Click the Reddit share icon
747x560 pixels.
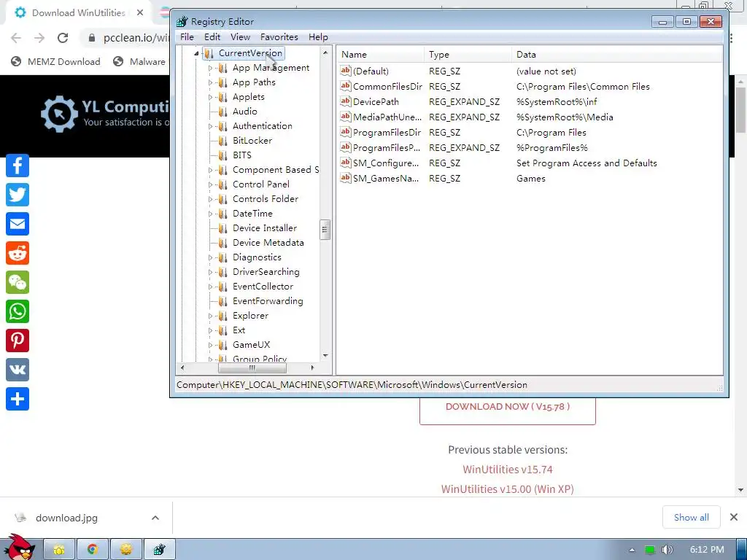(x=18, y=253)
